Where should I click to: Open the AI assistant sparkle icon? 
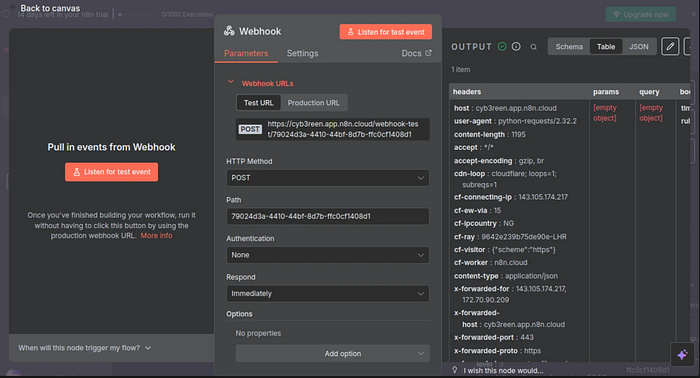[682, 355]
